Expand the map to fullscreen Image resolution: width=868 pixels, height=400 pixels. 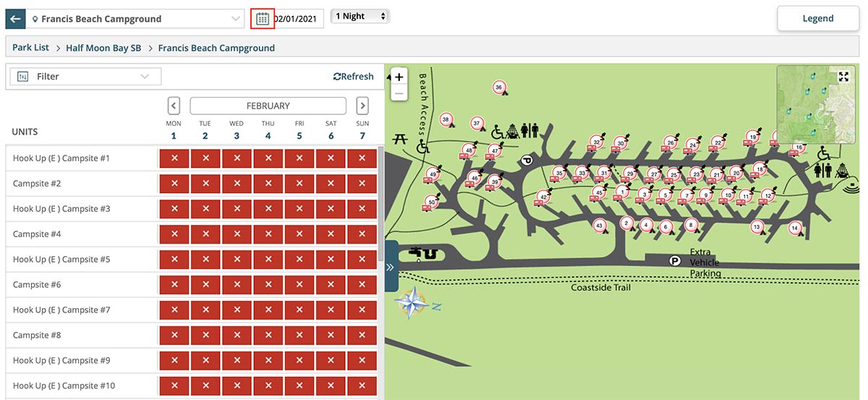point(843,77)
